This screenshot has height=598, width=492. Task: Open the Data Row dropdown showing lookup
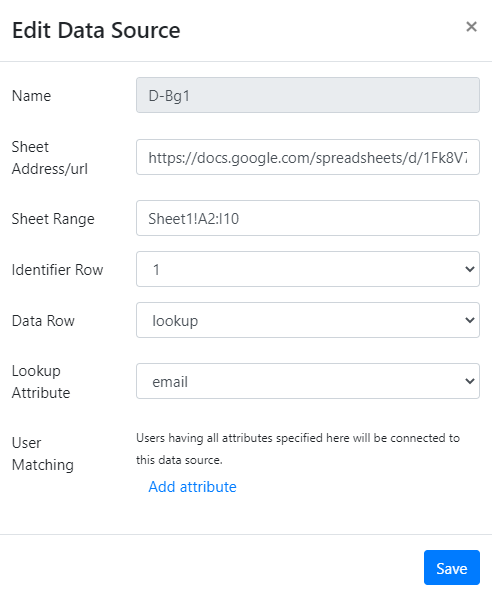(x=308, y=320)
